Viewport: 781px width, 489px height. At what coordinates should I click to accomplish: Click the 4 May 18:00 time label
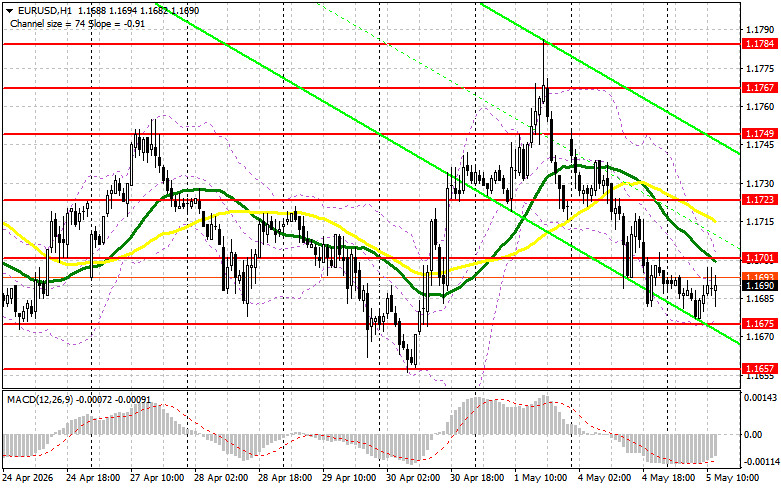[668, 478]
